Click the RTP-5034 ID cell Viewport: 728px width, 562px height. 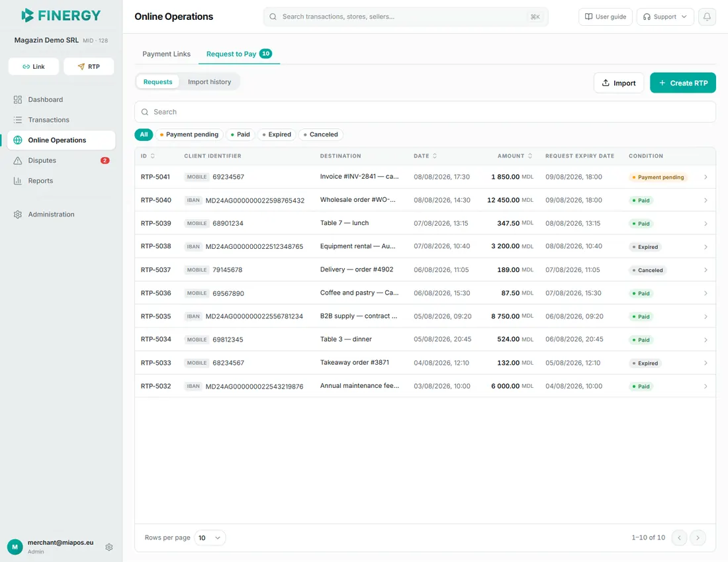(x=156, y=340)
